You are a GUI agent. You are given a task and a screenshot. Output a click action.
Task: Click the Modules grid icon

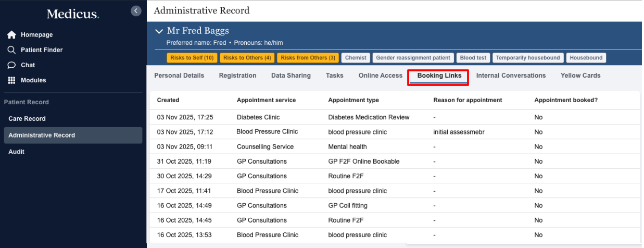tap(11, 80)
